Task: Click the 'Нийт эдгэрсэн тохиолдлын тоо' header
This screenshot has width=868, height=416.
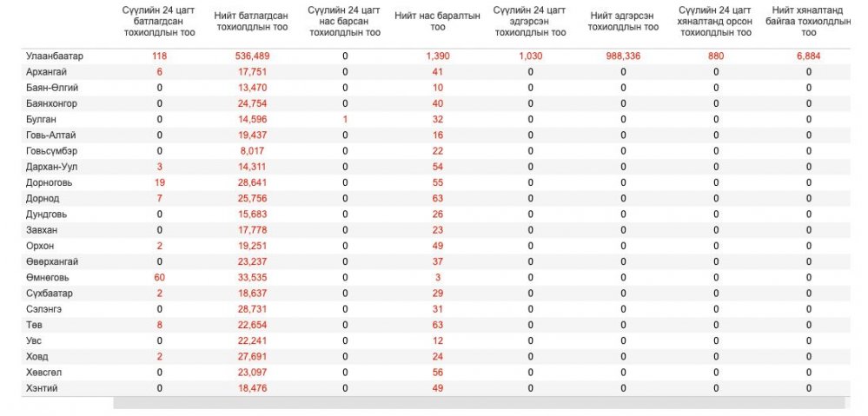Action: (x=623, y=22)
